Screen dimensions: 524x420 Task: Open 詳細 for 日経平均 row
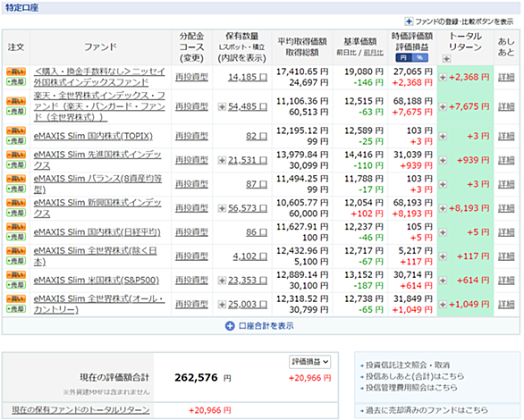[x=506, y=232]
